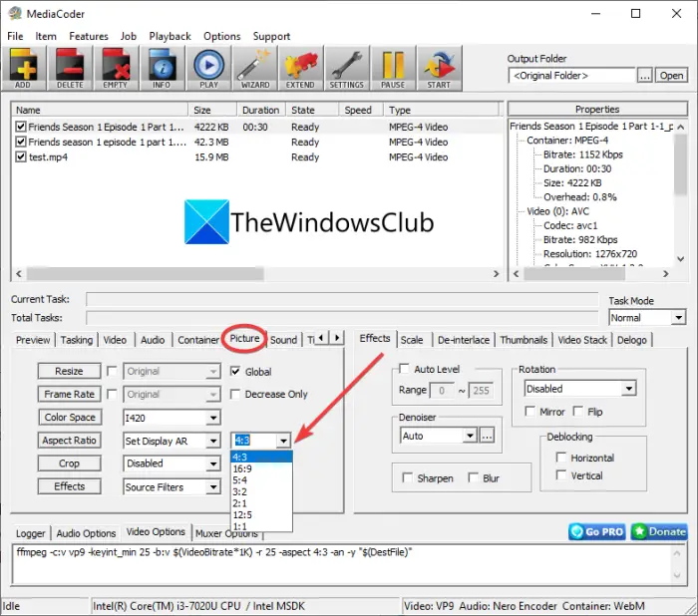Enable the Resize checkbox

[112, 371]
